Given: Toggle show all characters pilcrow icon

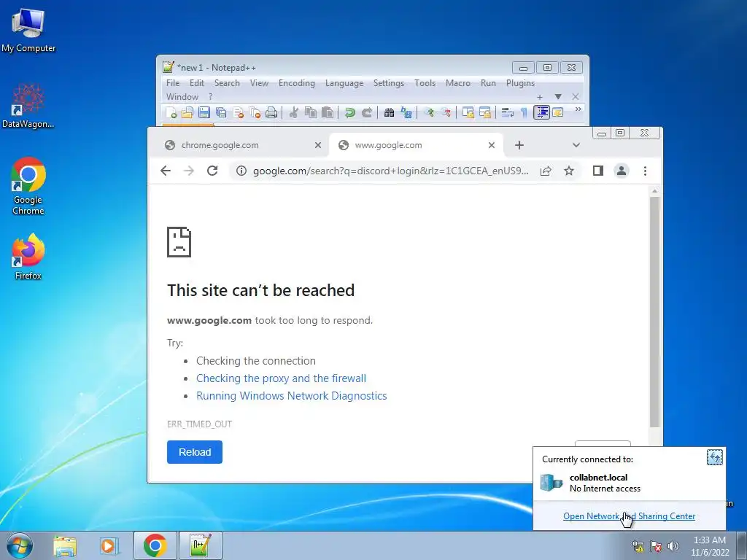Looking at the screenshot, I should point(524,112).
